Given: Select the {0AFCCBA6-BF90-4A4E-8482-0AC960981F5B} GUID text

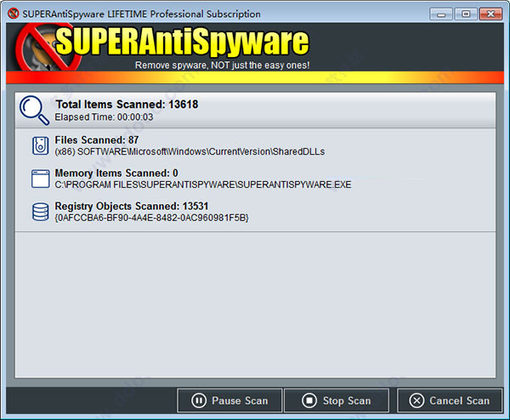Looking at the screenshot, I should pyautogui.click(x=151, y=218).
